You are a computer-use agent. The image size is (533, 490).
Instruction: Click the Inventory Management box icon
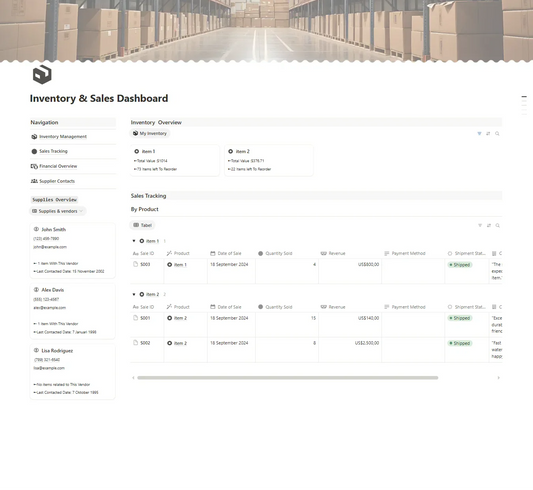point(34,137)
